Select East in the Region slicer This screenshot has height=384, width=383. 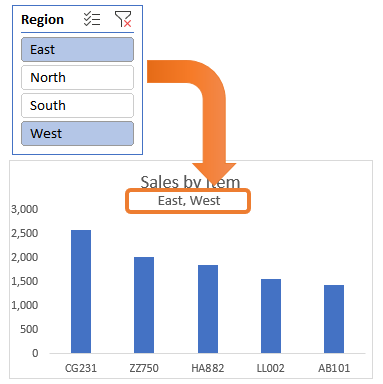point(77,50)
